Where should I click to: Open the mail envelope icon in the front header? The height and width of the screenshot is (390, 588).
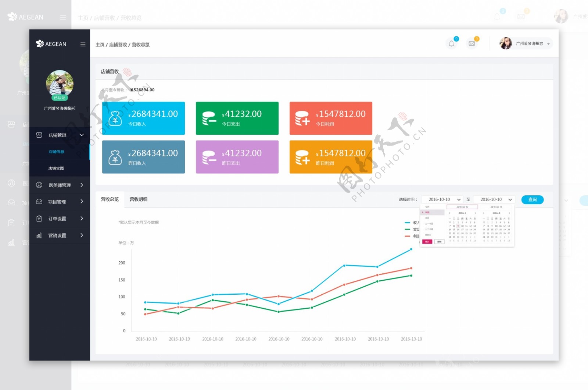pos(472,43)
